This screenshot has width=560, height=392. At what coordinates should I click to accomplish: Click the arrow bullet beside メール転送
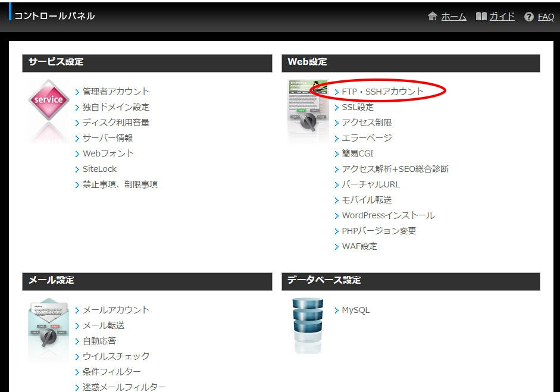[x=77, y=325]
